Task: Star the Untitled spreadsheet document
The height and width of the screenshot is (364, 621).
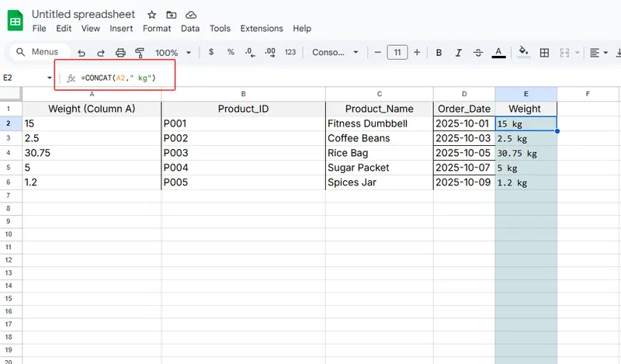Action: pyautogui.click(x=152, y=15)
